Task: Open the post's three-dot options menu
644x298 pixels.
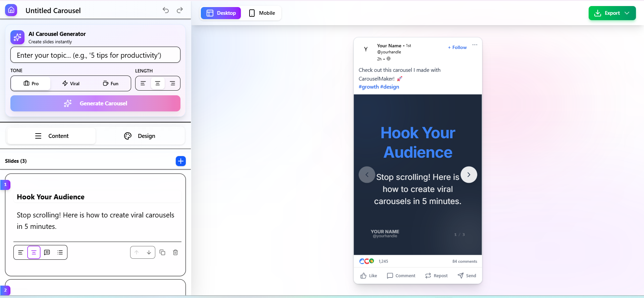Action: tap(475, 45)
